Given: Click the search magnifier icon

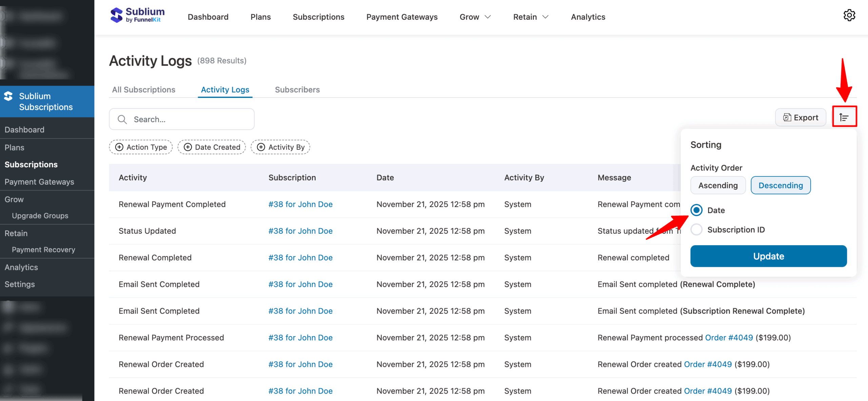Looking at the screenshot, I should click(122, 119).
